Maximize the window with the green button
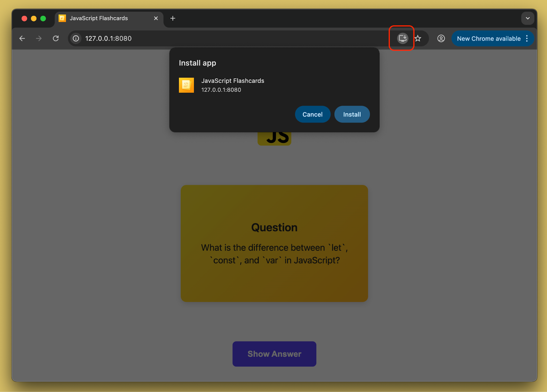547x392 pixels. click(x=43, y=18)
